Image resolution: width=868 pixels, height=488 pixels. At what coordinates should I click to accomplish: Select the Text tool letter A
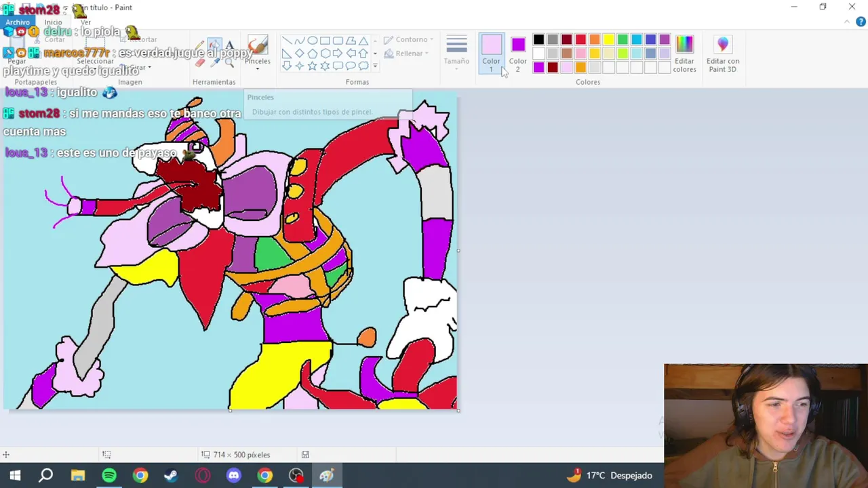point(229,46)
